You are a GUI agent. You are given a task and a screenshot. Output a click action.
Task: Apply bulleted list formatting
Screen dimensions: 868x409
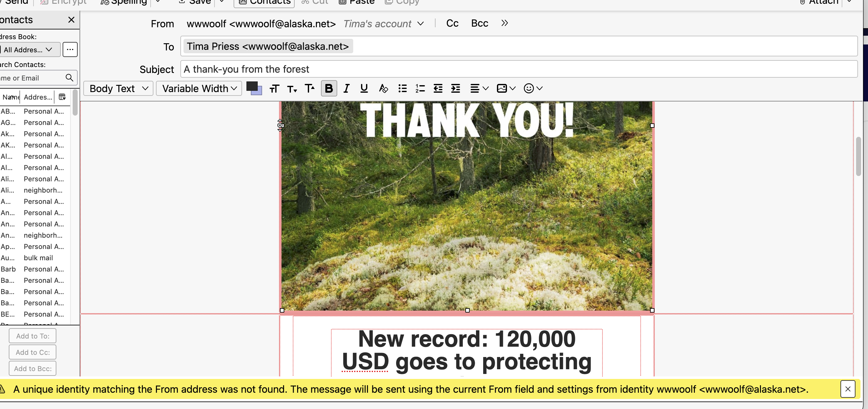click(x=402, y=88)
